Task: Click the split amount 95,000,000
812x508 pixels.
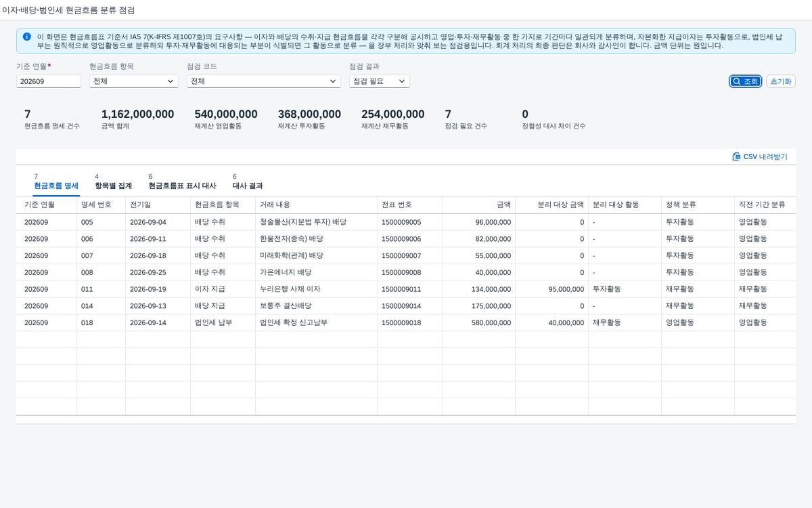Action: [x=568, y=289]
